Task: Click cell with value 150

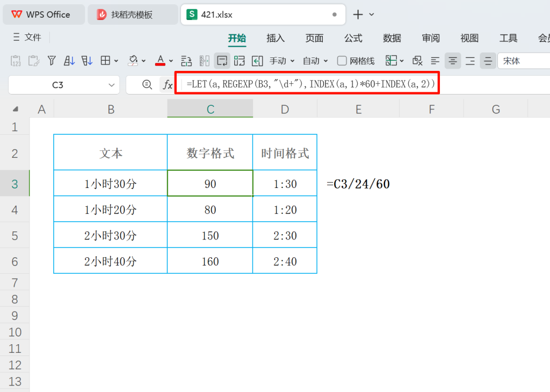Action: pos(210,235)
